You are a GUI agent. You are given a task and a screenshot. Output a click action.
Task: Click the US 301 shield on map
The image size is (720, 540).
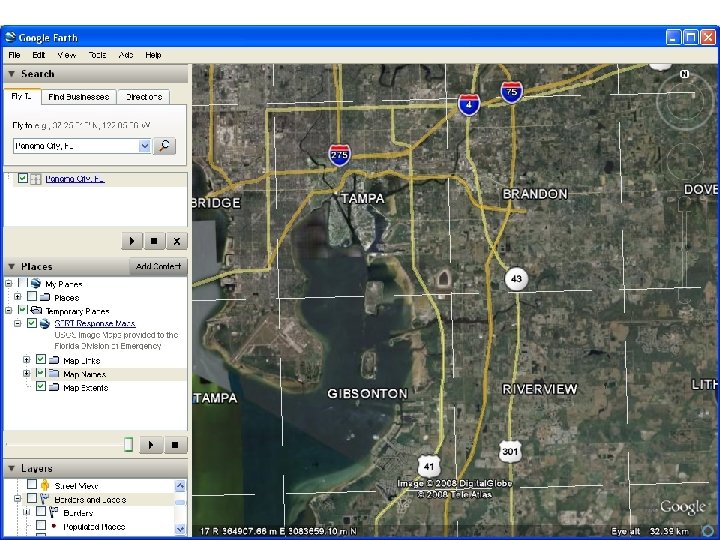(x=510, y=451)
